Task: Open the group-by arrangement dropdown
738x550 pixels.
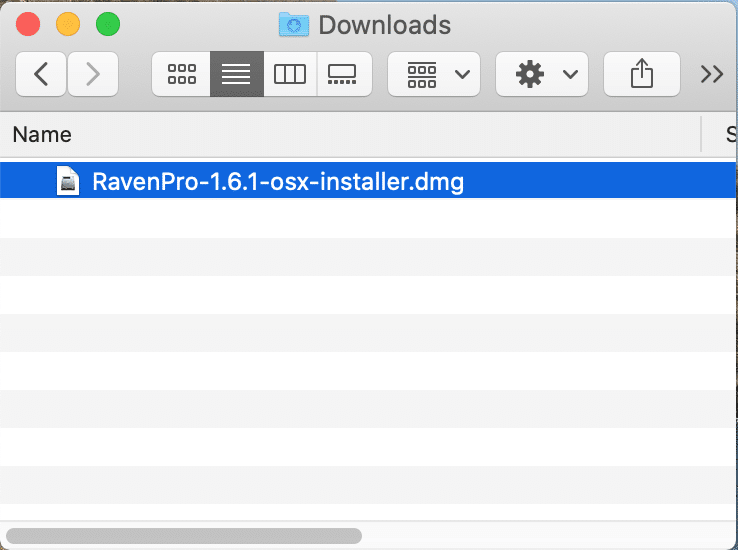Action: 434,74
